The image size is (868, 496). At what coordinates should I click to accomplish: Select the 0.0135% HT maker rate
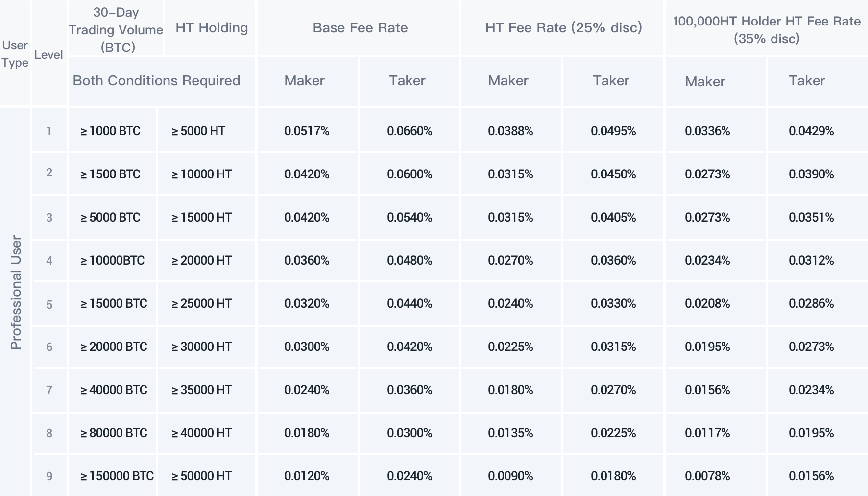click(x=510, y=433)
